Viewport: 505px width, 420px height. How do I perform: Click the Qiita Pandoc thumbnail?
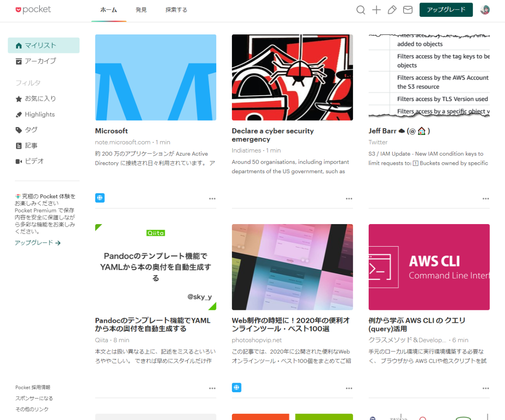coord(156,267)
